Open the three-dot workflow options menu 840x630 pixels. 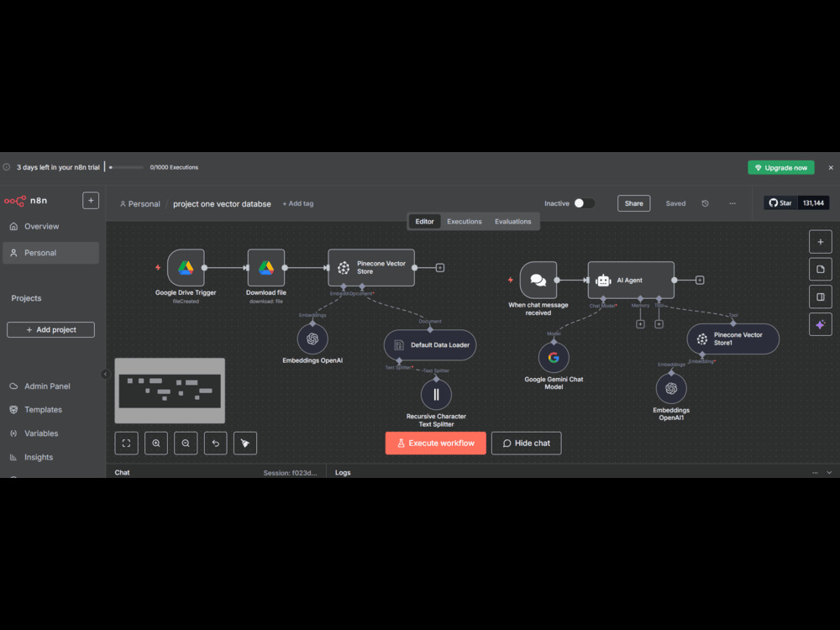point(732,203)
